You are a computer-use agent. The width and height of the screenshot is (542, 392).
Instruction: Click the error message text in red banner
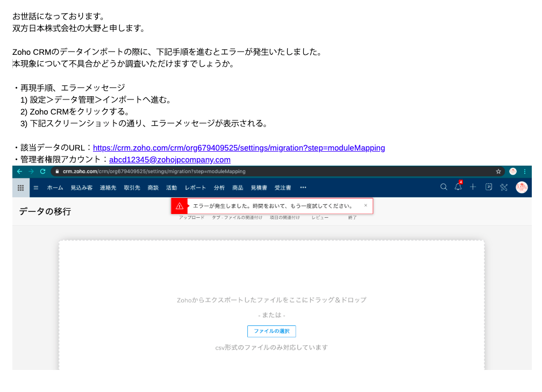pos(273,206)
